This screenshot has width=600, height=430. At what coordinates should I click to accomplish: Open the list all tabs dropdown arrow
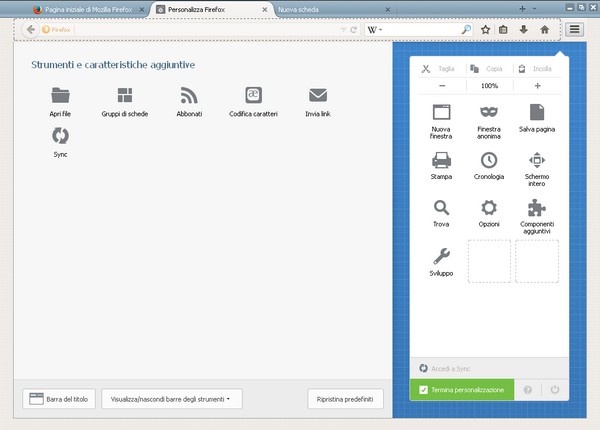534,9
